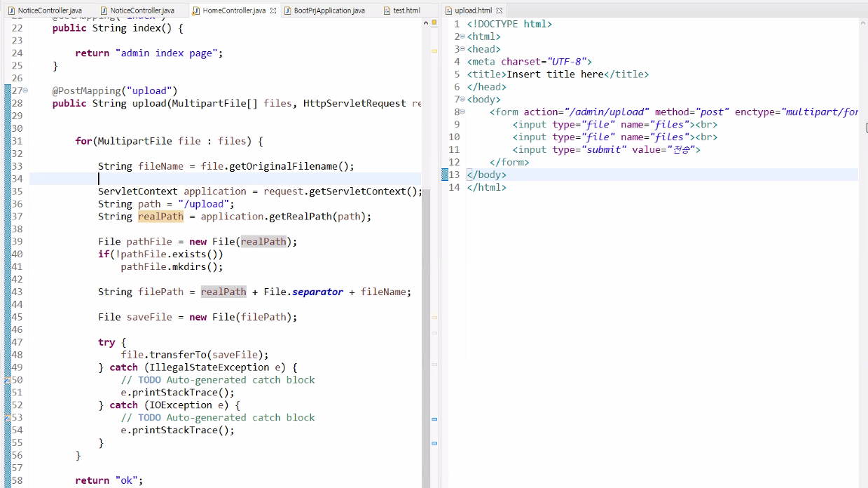
Task: Click the "/upload" string literal on line 36
Action: [x=204, y=204]
